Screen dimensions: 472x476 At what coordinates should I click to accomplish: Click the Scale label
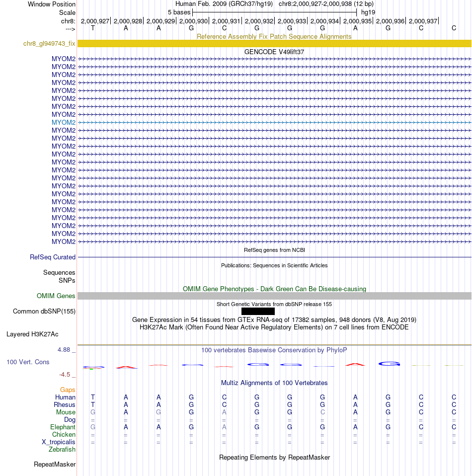68,13
